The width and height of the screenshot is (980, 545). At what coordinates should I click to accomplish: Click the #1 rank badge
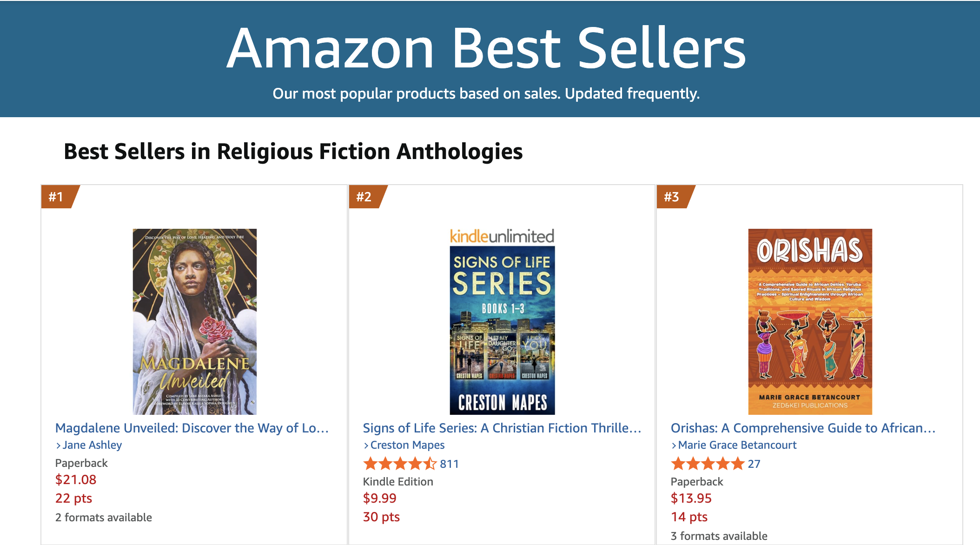57,197
